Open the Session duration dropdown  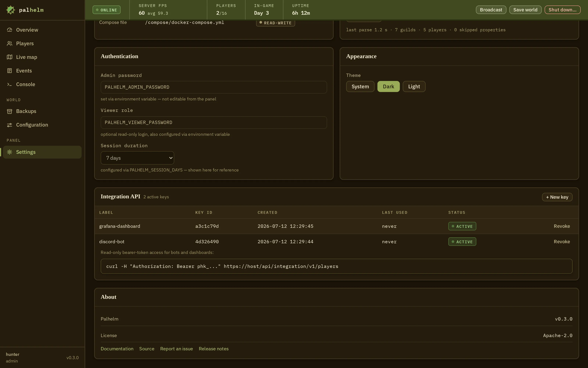[x=137, y=158]
